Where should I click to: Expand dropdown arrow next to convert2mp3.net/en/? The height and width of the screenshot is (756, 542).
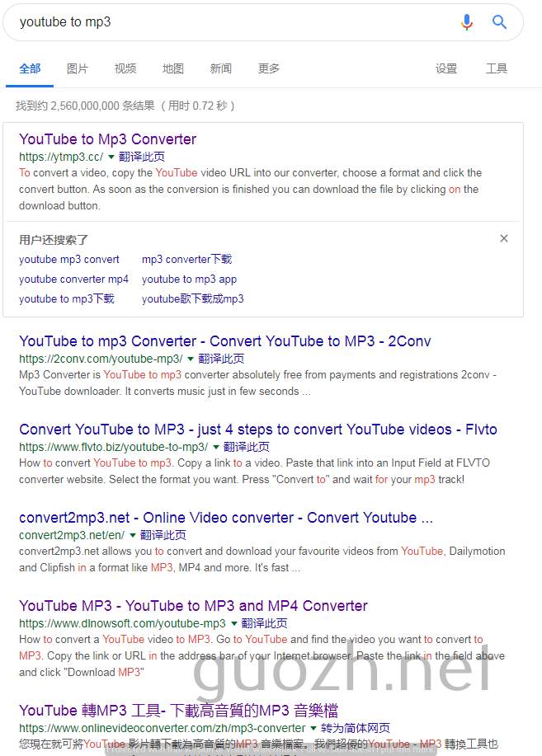point(133,536)
